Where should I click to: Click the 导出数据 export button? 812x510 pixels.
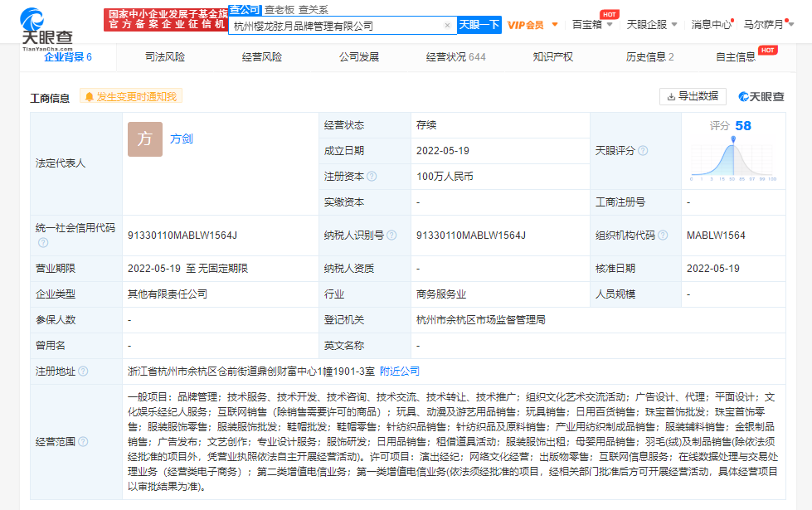pos(693,96)
